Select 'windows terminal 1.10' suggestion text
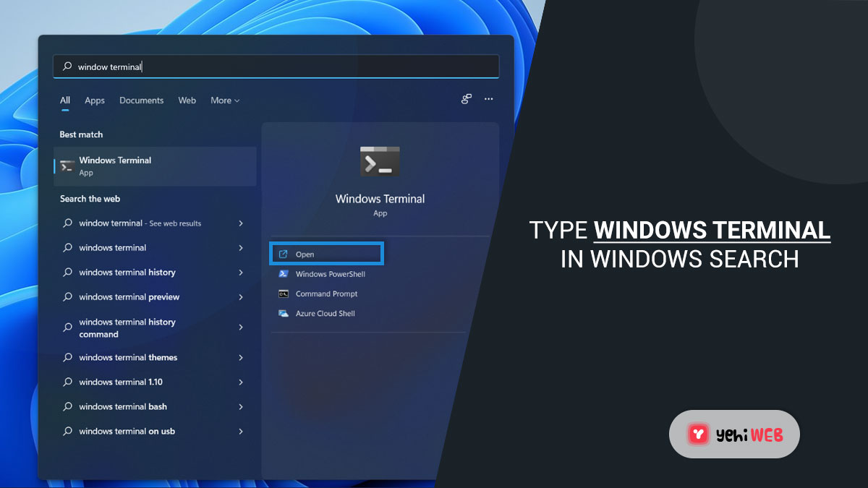The width and height of the screenshot is (868, 488). click(121, 382)
